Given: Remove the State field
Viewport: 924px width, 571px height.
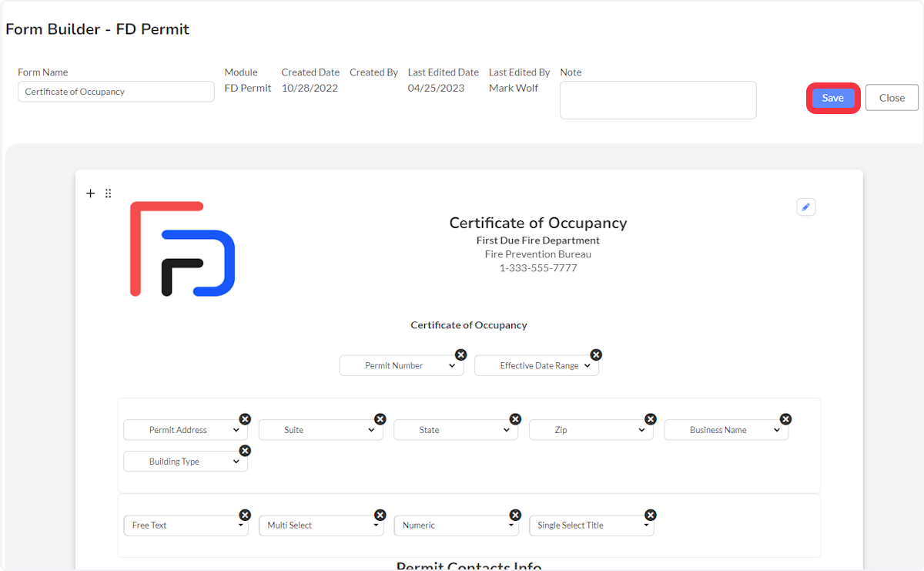Looking at the screenshot, I should click(x=515, y=419).
